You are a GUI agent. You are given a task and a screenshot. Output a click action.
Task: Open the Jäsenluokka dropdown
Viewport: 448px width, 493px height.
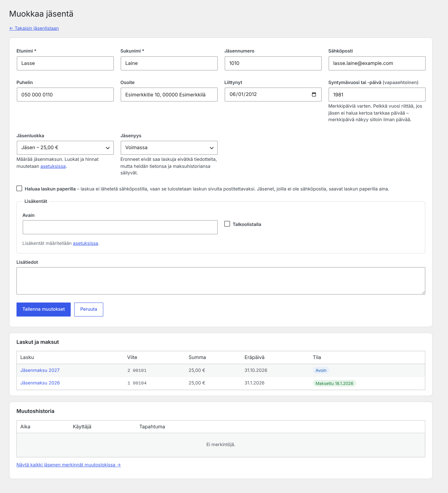pos(65,148)
